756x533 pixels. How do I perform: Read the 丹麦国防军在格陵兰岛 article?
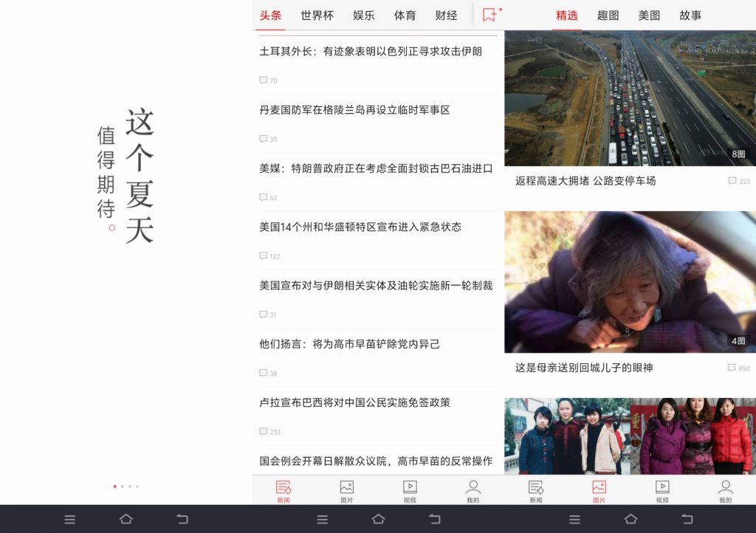[354, 110]
